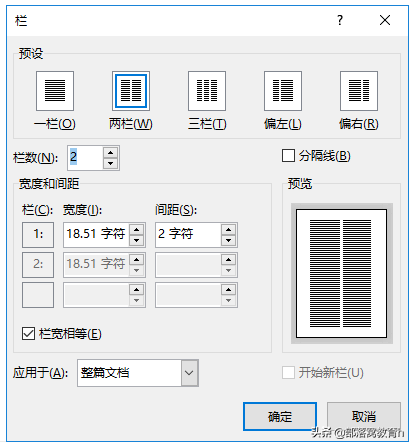The image size is (413, 447).
Task: Click the column 1 间距 spacing field
Action: [188, 235]
